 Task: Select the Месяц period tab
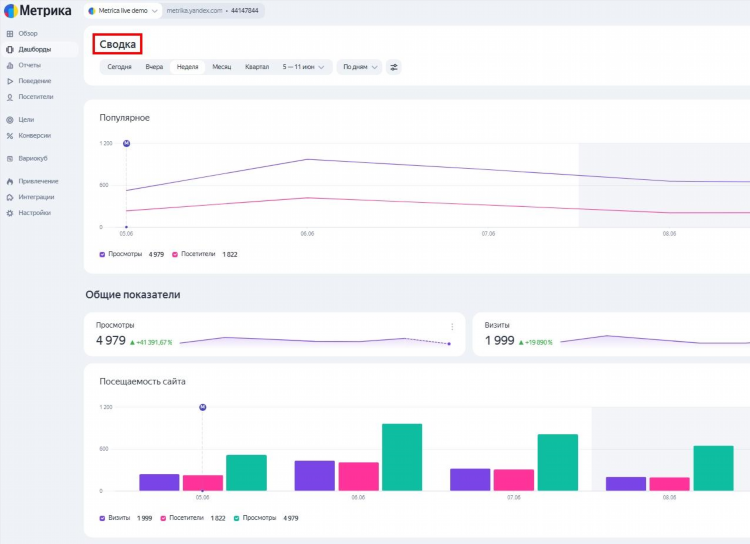click(x=221, y=67)
